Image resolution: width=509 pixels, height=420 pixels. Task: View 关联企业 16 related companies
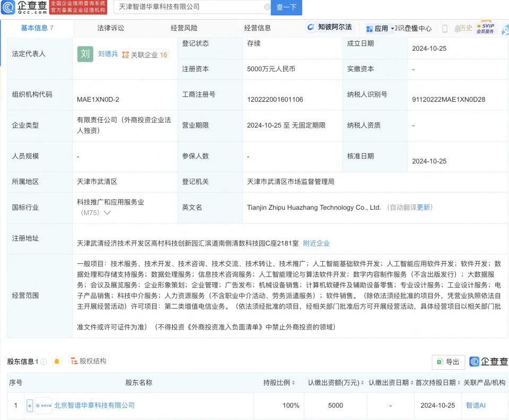[145, 55]
